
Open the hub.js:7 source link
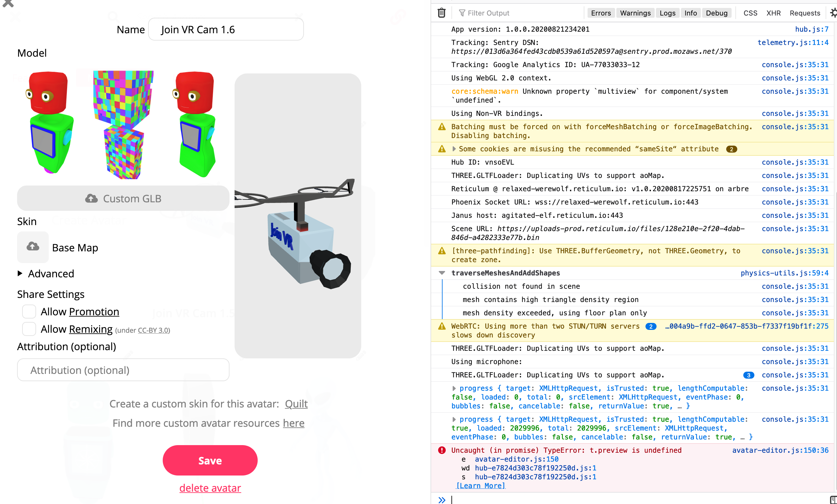coord(812,29)
